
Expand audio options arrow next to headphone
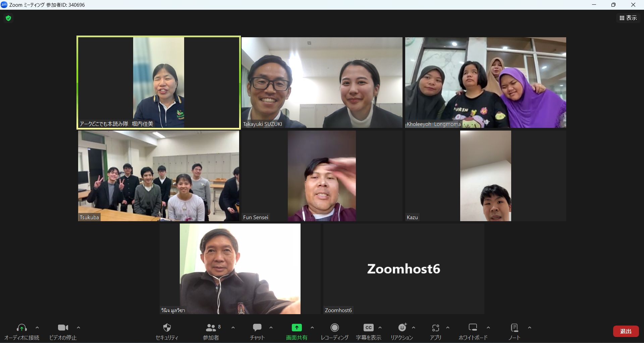(x=37, y=328)
